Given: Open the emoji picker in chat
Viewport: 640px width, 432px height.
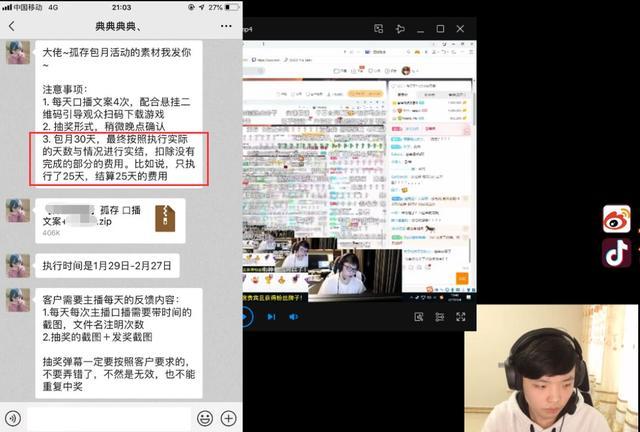Looking at the screenshot, I should (x=205, y=418).
